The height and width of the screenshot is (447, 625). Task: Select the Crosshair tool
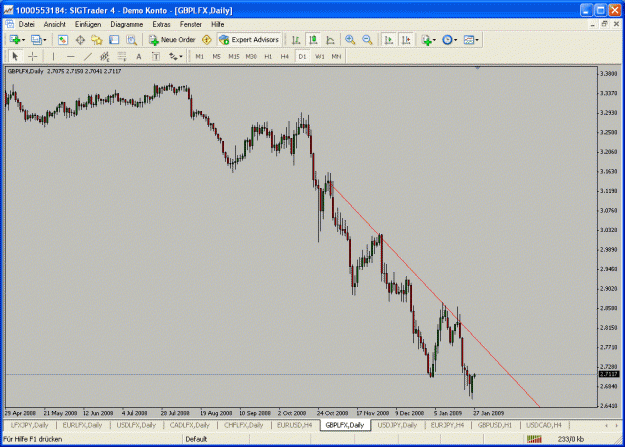[x=33, y=57]
